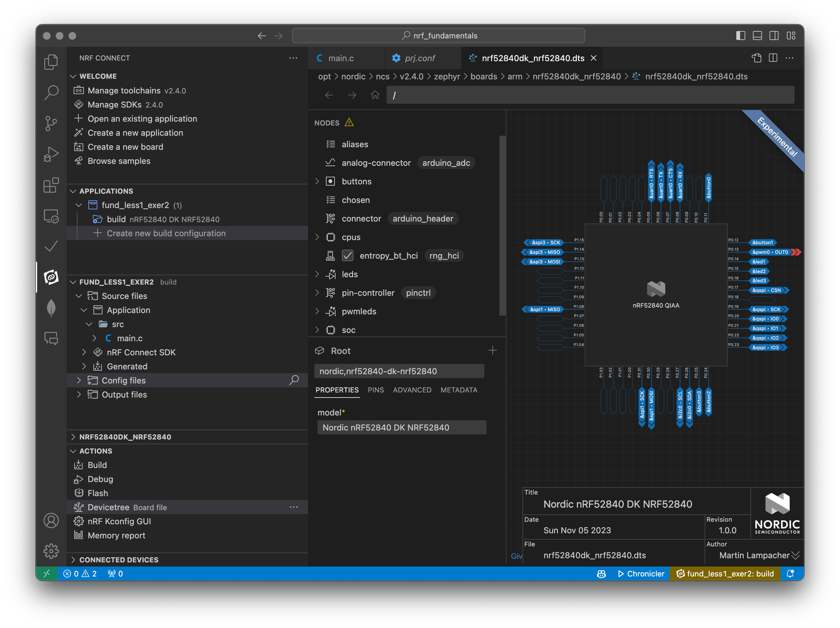This screenshot has height=628, width=840.
Task: Click the NODES warning triangle icon
Action: coord(349,123)
